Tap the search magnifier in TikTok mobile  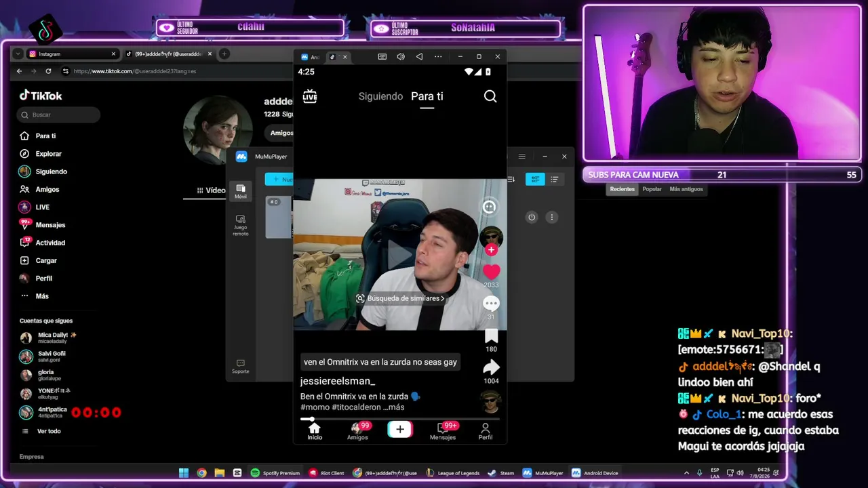(490, 96)
